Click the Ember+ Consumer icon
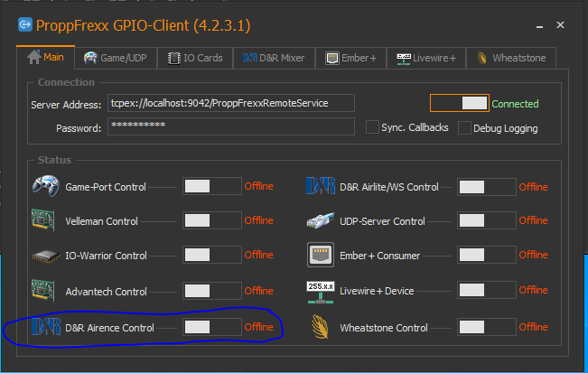Viewport: 588px width, 373px height. [x=321, y=256]
